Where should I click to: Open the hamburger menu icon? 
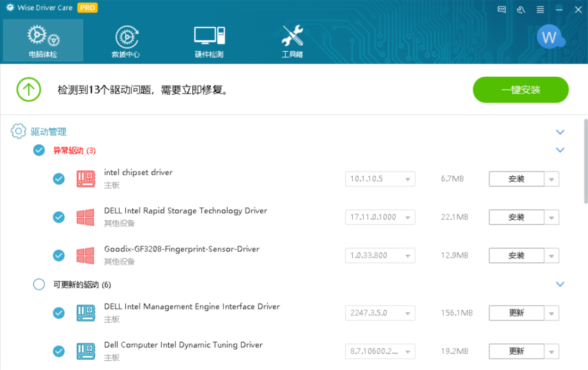[x=541, y=9]
